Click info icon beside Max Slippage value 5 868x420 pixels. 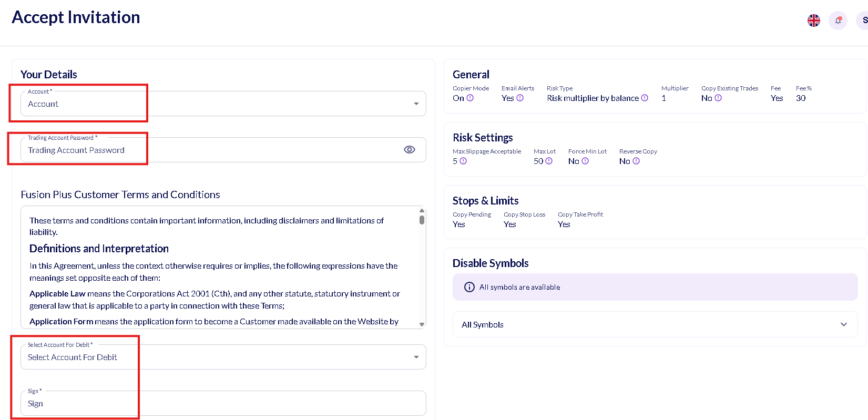[x=463, y=161]
